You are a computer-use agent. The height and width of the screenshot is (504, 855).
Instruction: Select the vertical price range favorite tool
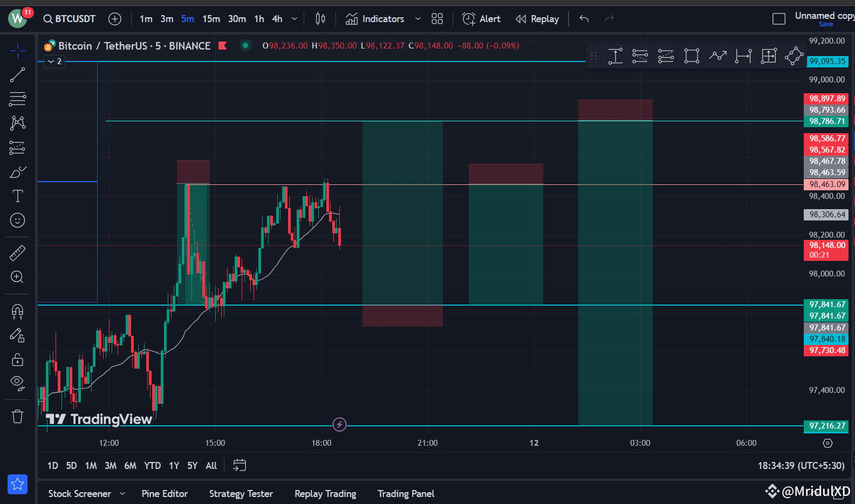pyautogui.click(x=615, y=56)
